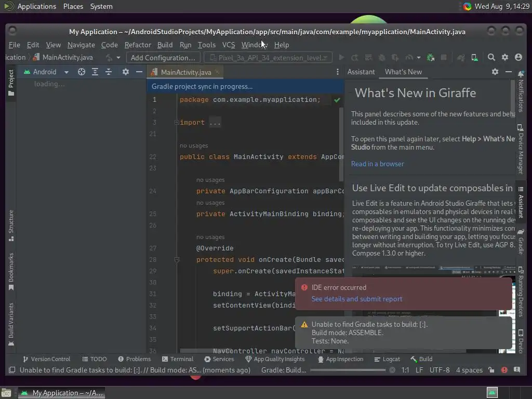Click Collapse All in Project panel
Viewport: 532px width, 399px height.
[109, 72]
